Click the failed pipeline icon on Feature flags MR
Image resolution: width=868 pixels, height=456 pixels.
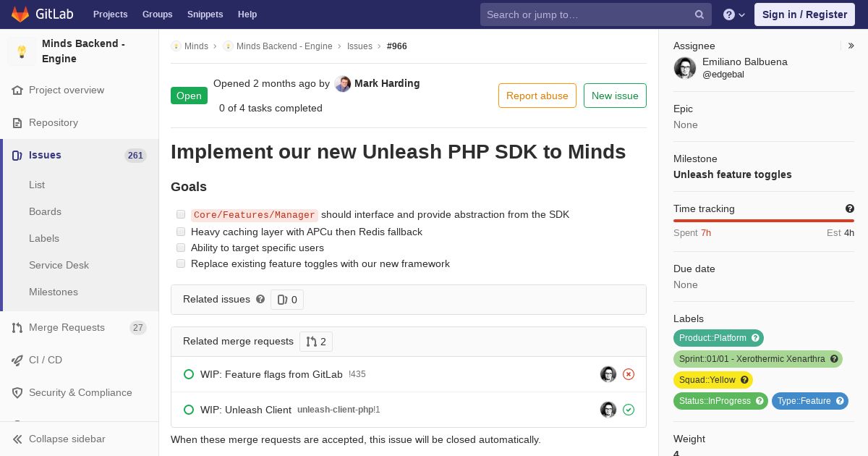tap(629, 374)
